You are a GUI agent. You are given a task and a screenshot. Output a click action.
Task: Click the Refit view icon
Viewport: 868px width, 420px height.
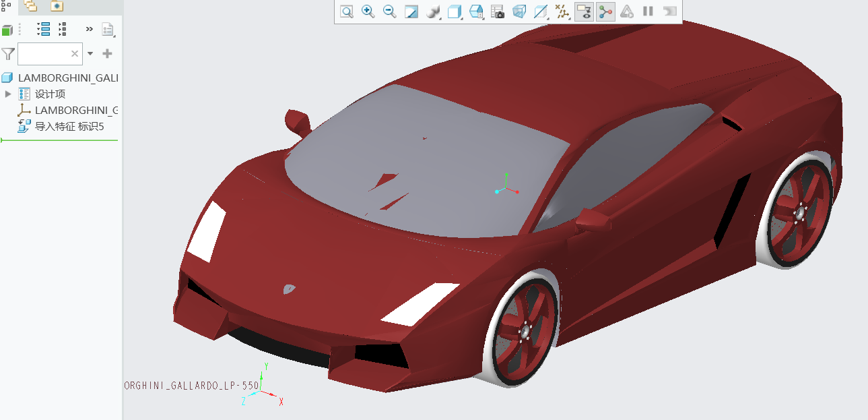tap(347, 11)
